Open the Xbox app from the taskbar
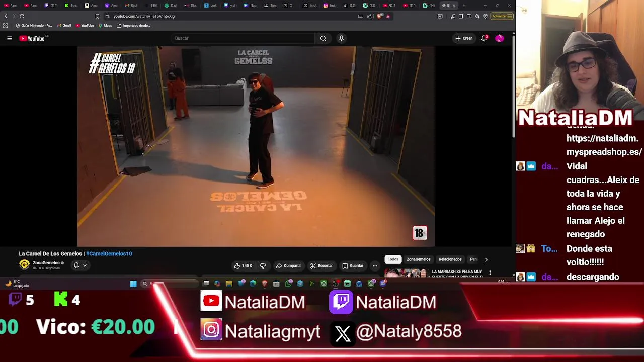The image size is (644, 362). point(324,284)
